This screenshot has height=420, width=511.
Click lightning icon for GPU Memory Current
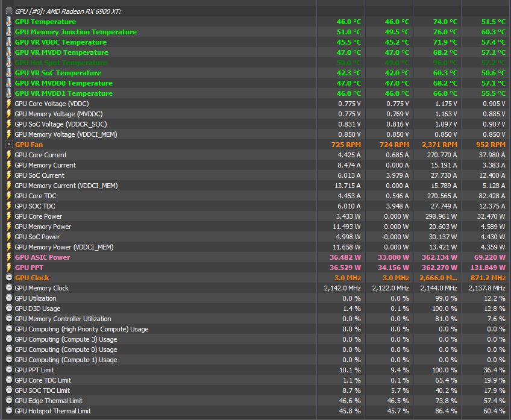[9, 165]
